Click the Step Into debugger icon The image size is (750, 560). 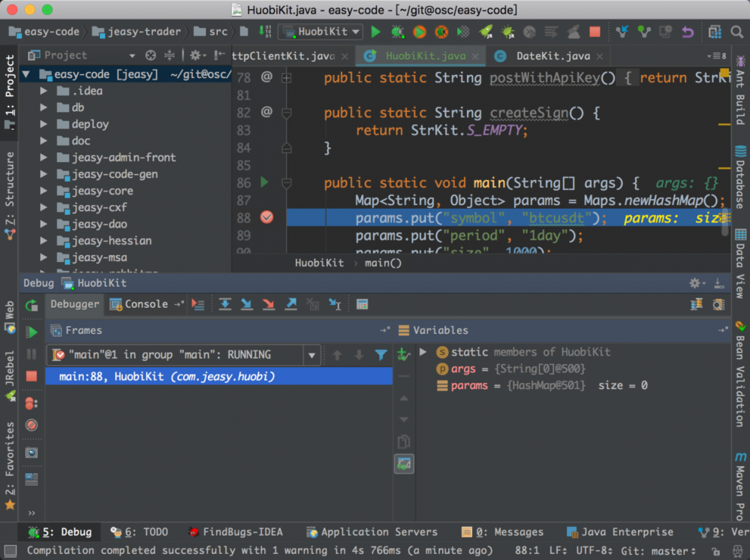tap(246, 304)
